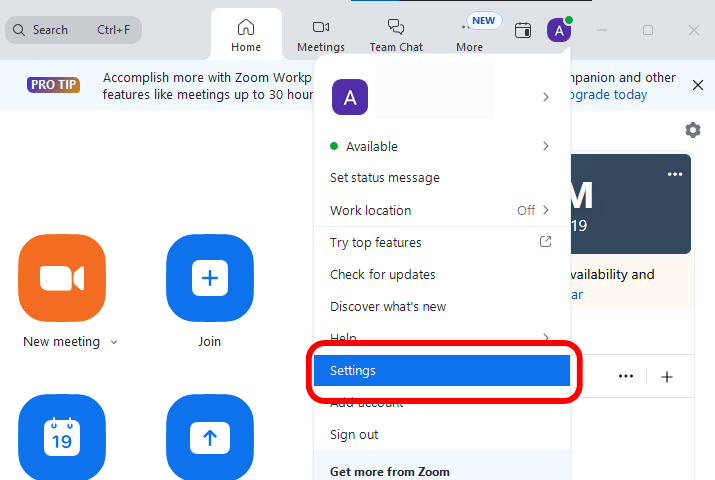Viewport: 715px width, 480px height.
Task: Choose Check for updates
Action: coord(383,274)
